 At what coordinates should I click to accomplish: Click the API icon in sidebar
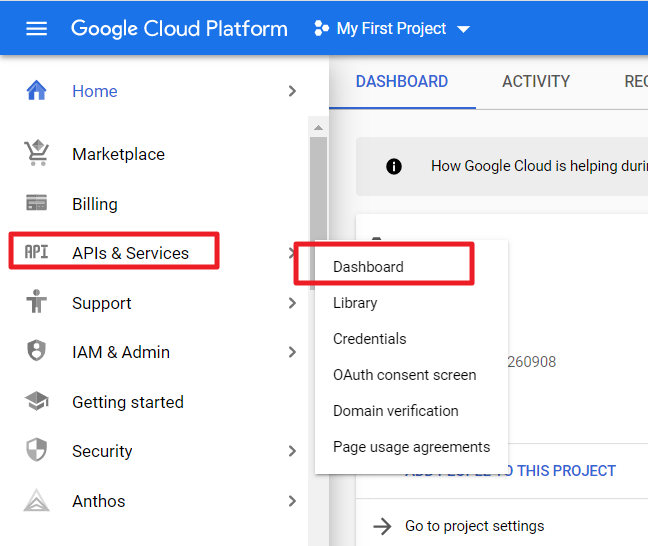(x=37, y=253)
